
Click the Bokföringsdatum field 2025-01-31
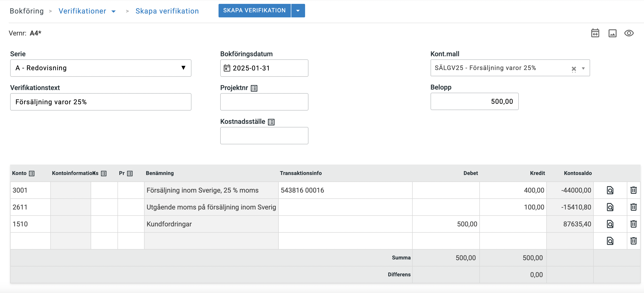264,68
